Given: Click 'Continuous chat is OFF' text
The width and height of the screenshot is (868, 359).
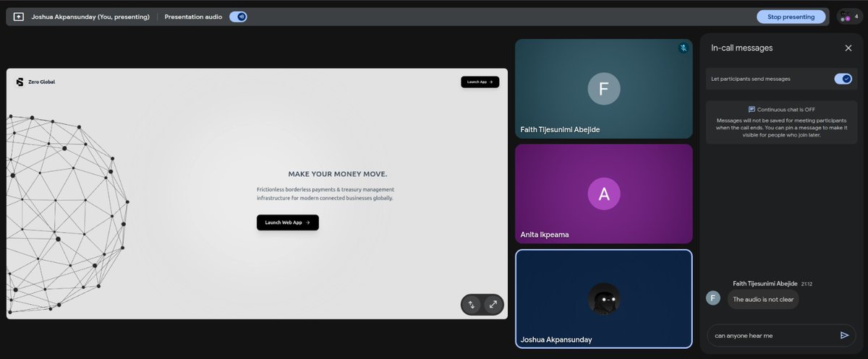Looking at the screenshot, I should coord(787,110).
